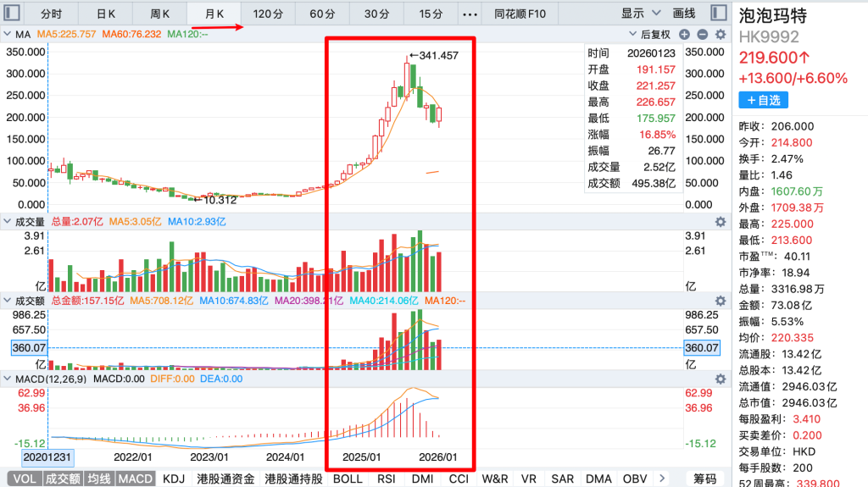Click the zoom in plus icon
868x487 pixels.
click(x=686, y=35)
